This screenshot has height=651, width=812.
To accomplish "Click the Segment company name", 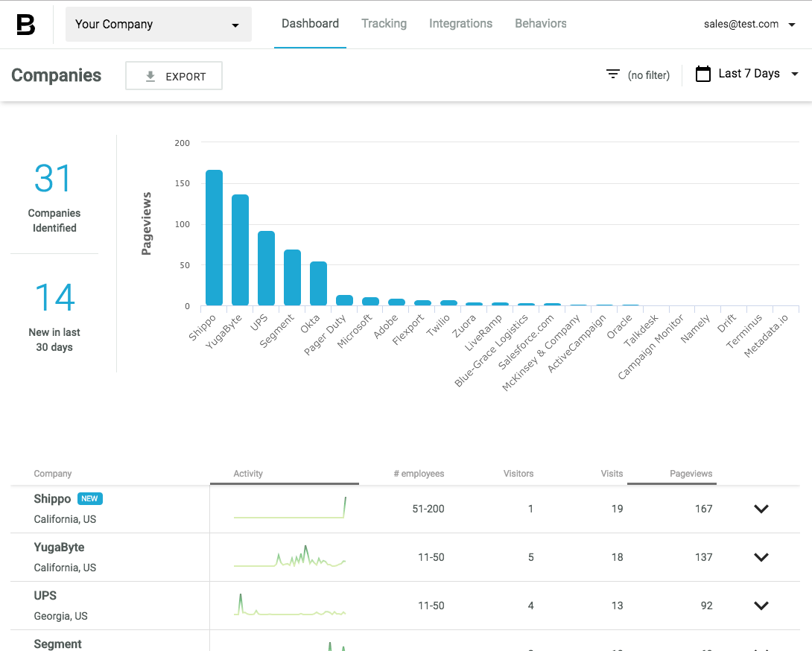I will [x=57, y=644].
